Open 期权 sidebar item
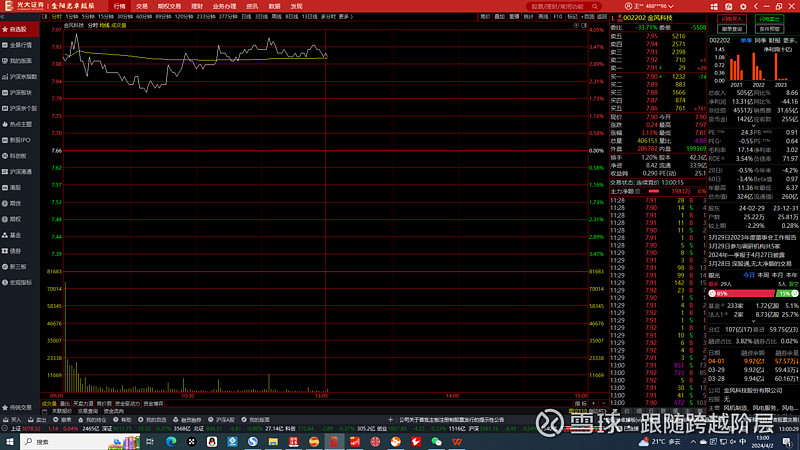 pos(12,219)
